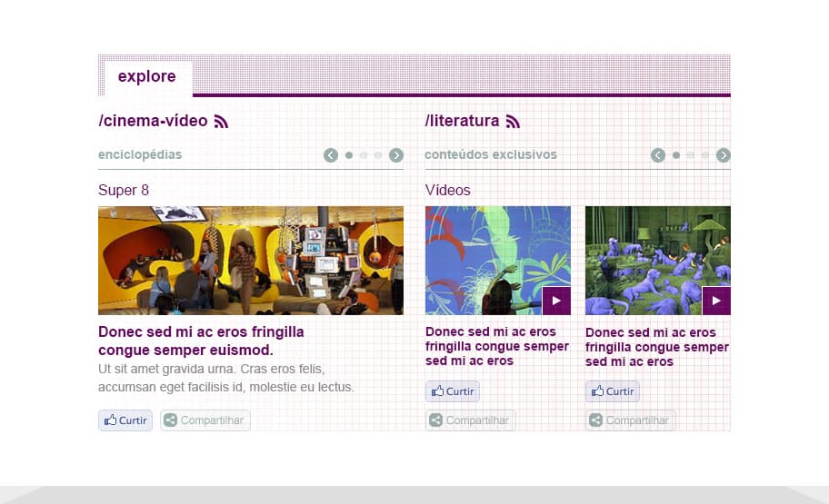
Task: Play the purple dogs video thumbnail
Action: (716, 301)
